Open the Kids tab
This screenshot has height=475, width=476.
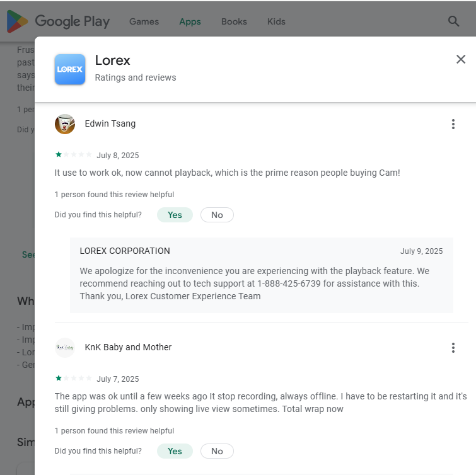276,21
